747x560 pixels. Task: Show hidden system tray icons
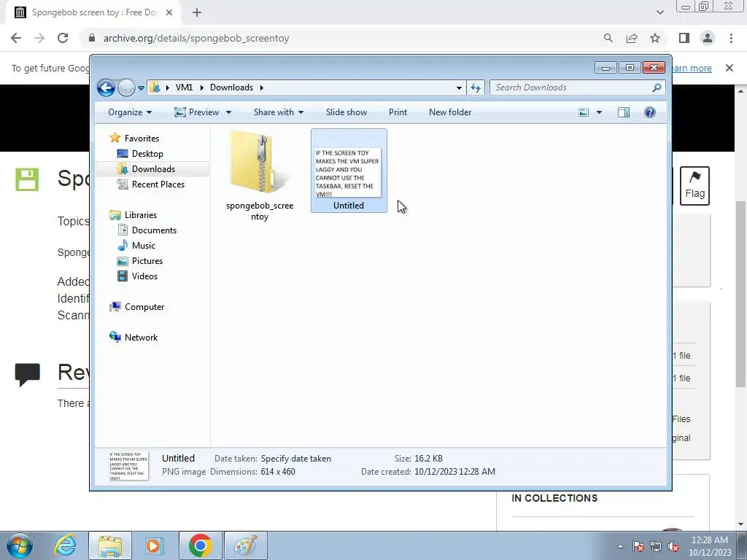[620, 546]
